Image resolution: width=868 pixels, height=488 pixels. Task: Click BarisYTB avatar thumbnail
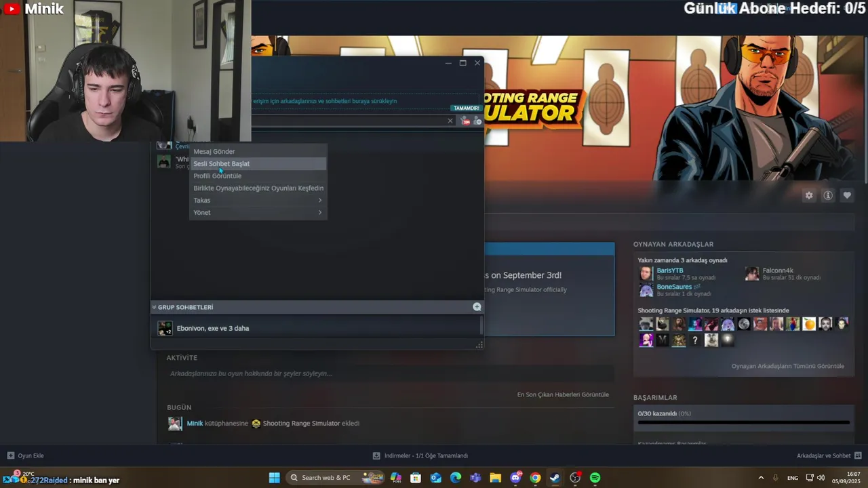(x=646, y=274)
